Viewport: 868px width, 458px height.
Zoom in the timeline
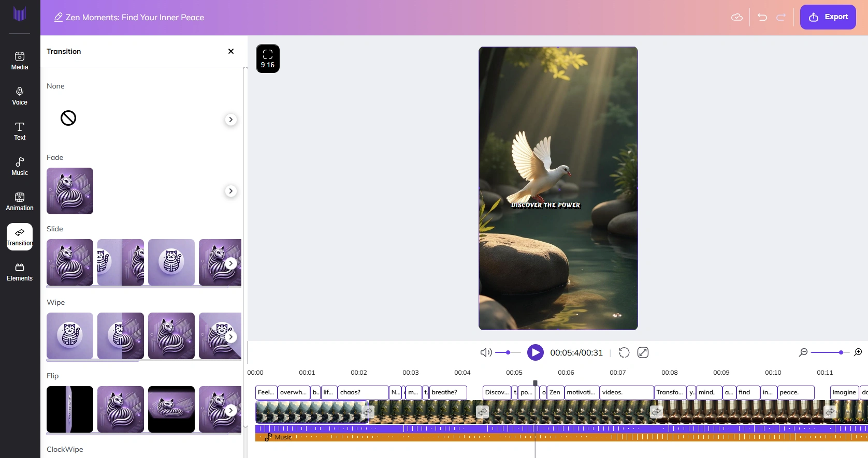858,352
